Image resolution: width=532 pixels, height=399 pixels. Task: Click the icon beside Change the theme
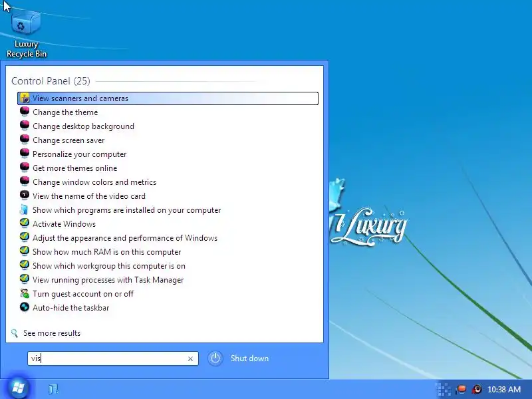tap(25, 112)
